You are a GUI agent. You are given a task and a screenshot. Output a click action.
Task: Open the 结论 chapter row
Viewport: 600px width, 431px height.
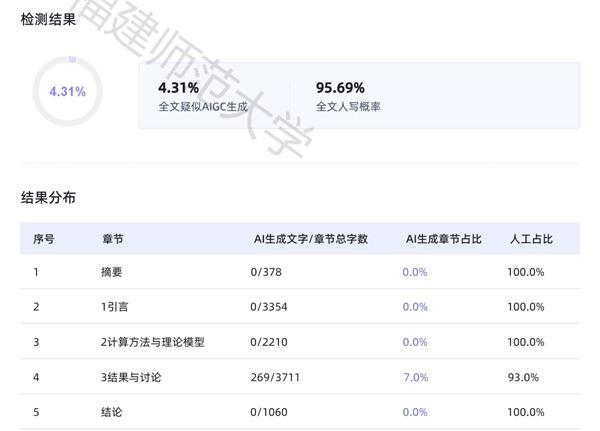(111, 412)
